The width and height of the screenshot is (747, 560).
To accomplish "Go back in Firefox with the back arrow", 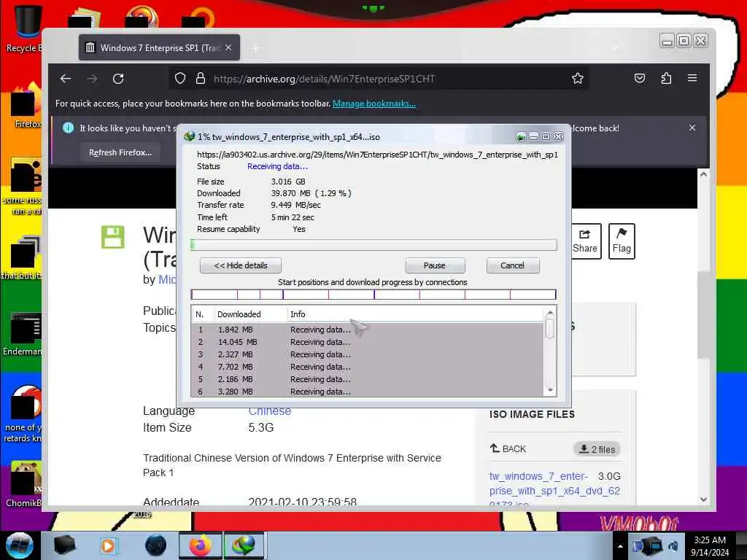I will tap(66, 79).
